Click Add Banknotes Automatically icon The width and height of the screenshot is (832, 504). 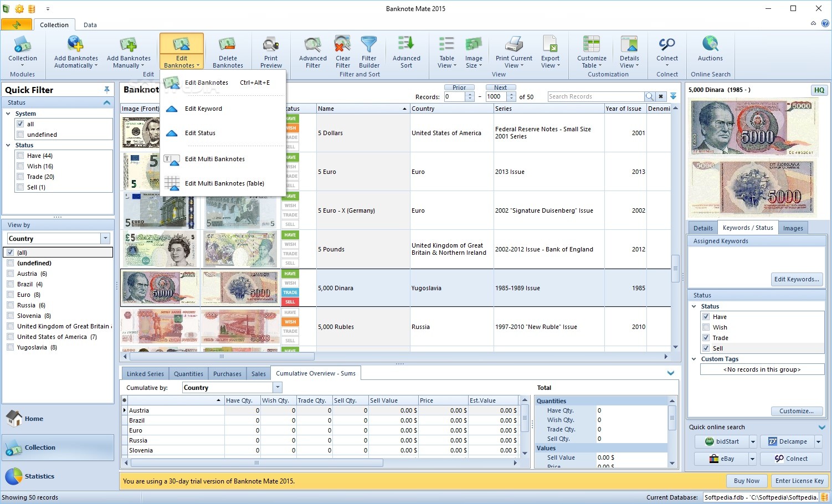75,44
